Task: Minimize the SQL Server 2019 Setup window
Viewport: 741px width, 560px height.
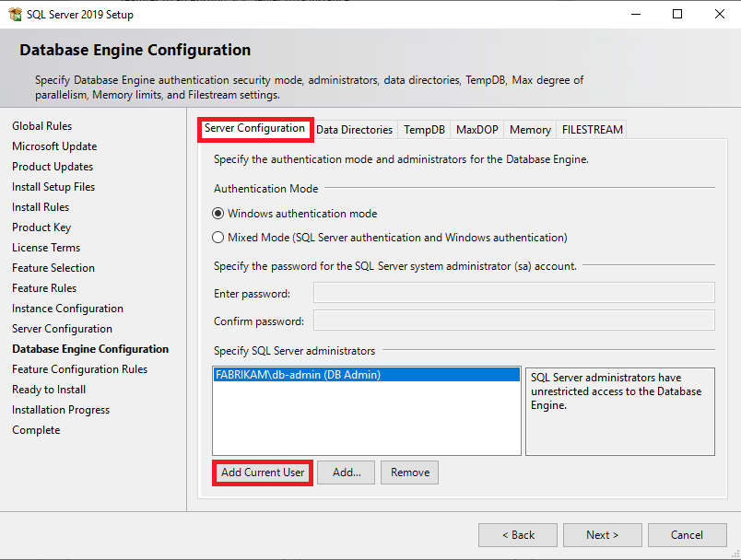Action: pos(636,14)
